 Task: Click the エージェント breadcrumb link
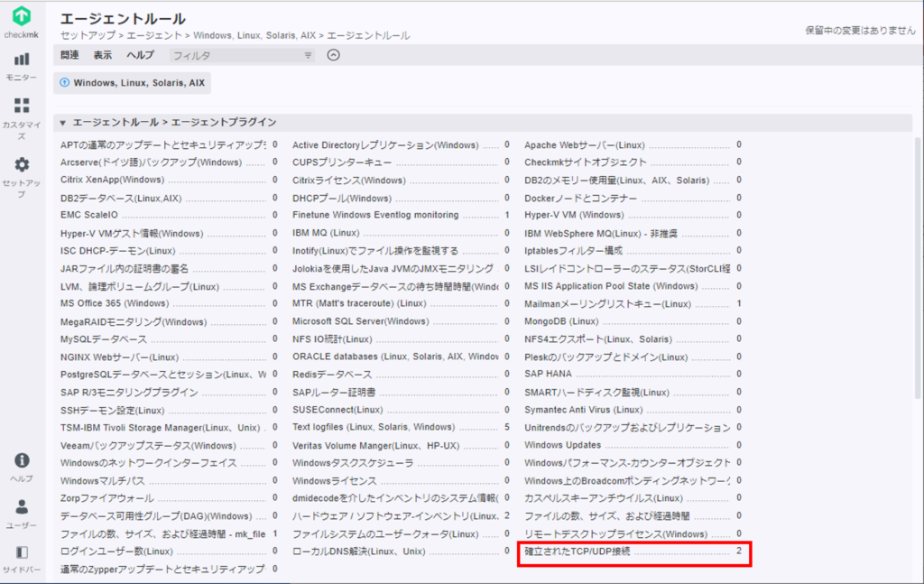pos(154,35)
